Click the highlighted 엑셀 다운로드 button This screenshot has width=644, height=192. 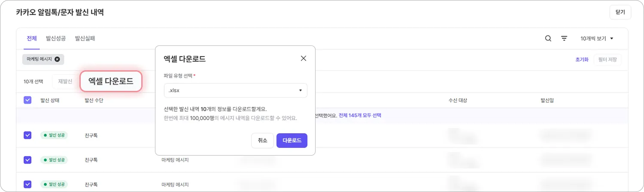[111, 81]
